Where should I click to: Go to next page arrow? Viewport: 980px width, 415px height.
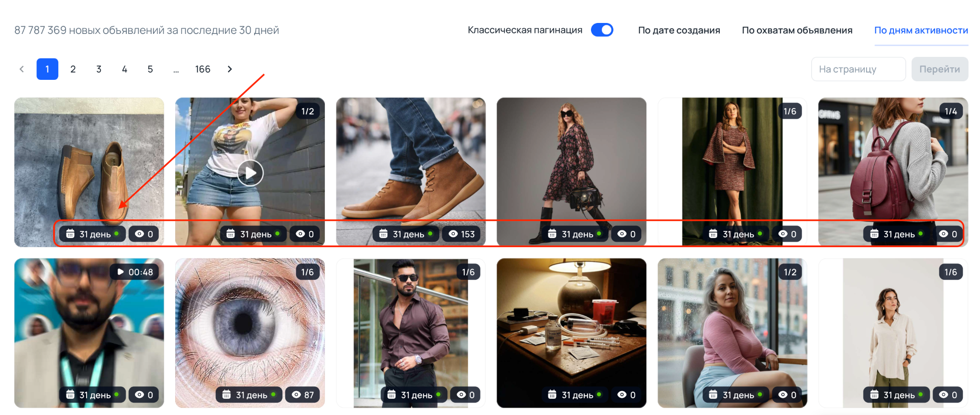[x=230, y=69]
